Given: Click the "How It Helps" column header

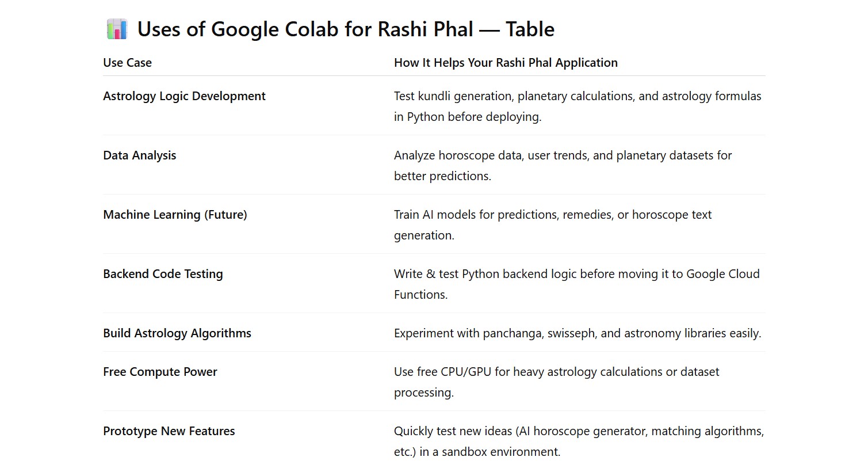Looking at the screenshot, I should (x=505, y=63).
